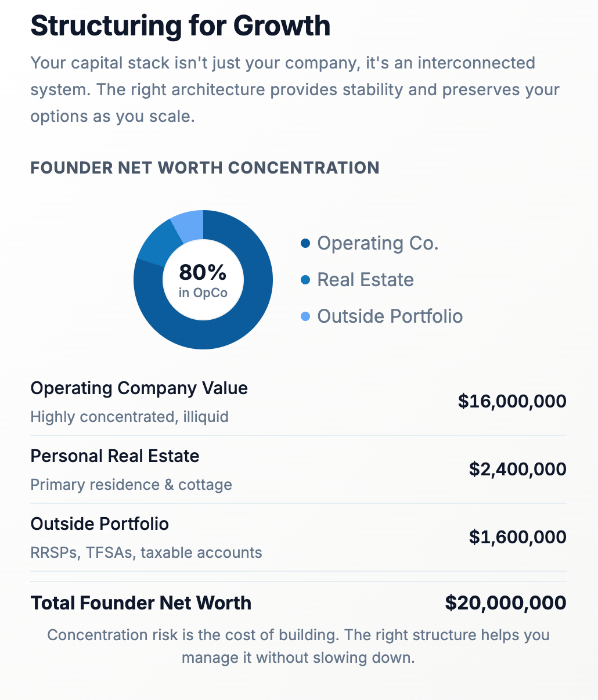The height and width of the screenshot is (700, 598).
Task: Click the $1,600,000 amount
Action: pyautogui.click(x=517, y=537)
